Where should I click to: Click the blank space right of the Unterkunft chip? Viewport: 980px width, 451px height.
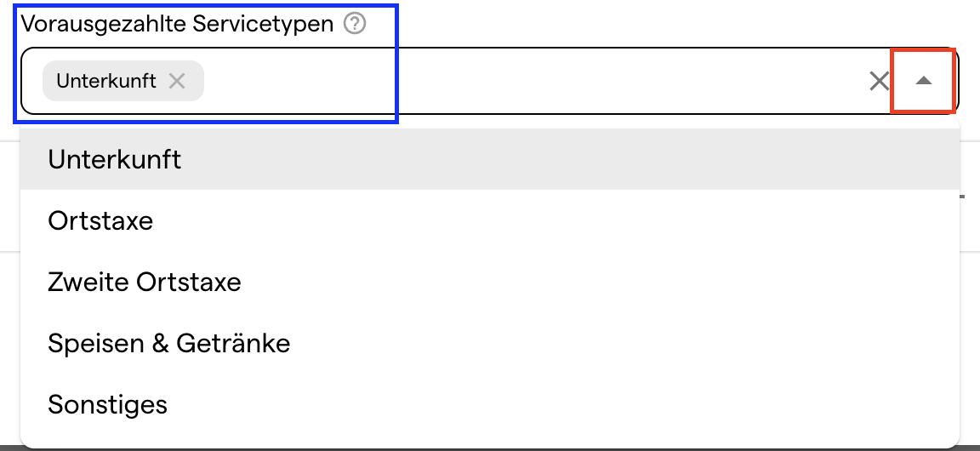tap(534, 81)
